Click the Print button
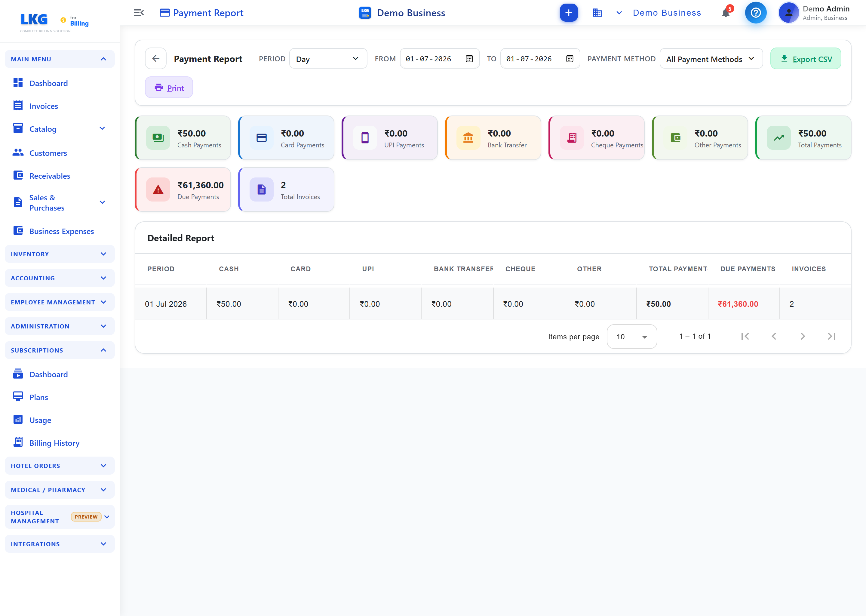866x616 pixels. (169, 88)
